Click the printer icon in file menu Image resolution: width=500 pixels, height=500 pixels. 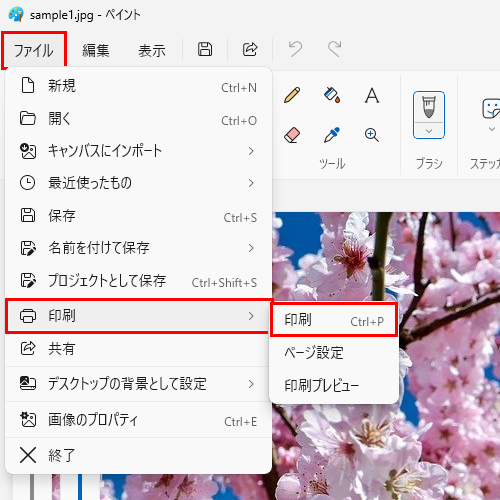[28, 316]
